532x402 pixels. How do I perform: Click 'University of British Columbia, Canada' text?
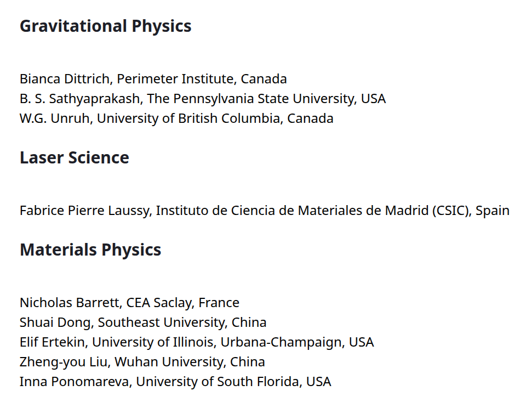[x=215, y=118]
